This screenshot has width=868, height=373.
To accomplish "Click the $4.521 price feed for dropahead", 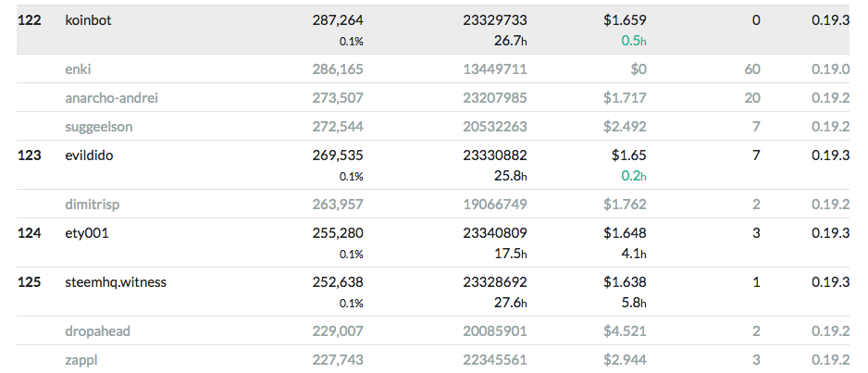I will tap(625, 331).
